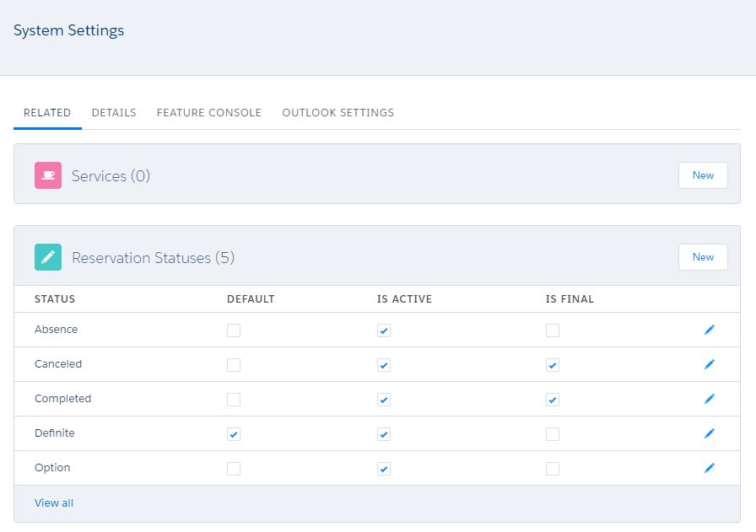Screen dimensions: 756x532
Task: Click edit pencil for Completed status
Action: pos(709,399)
